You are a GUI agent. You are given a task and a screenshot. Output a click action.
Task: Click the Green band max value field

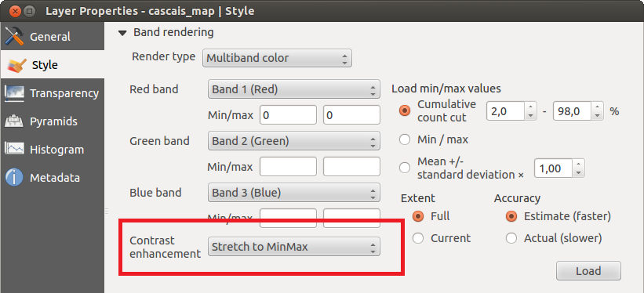click(352, 167)
